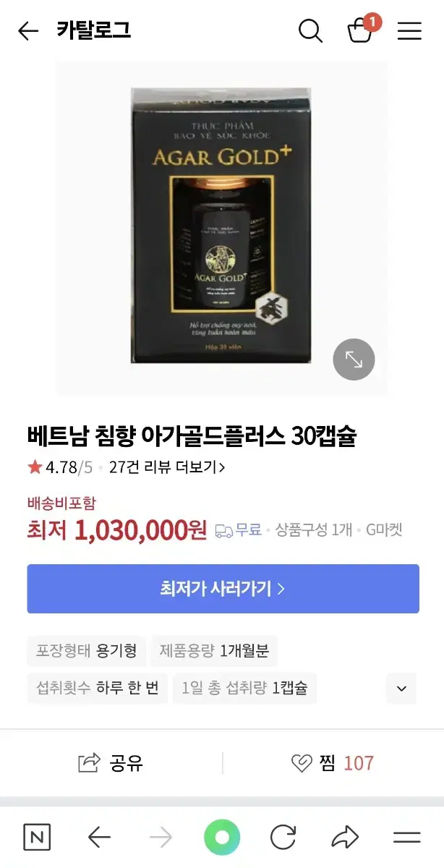Tap the Agar Gold product image
Viewport: 444px width, 868px height.
pos(221,226)
